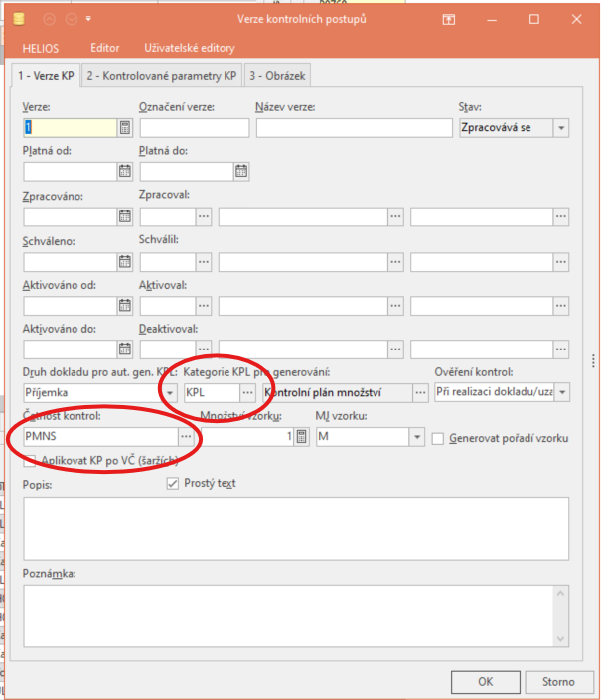This screenshot has width=602, height=700.
Task: Toggle Aplikovat KP po VČ checkbox
Action: click(29, 460)
